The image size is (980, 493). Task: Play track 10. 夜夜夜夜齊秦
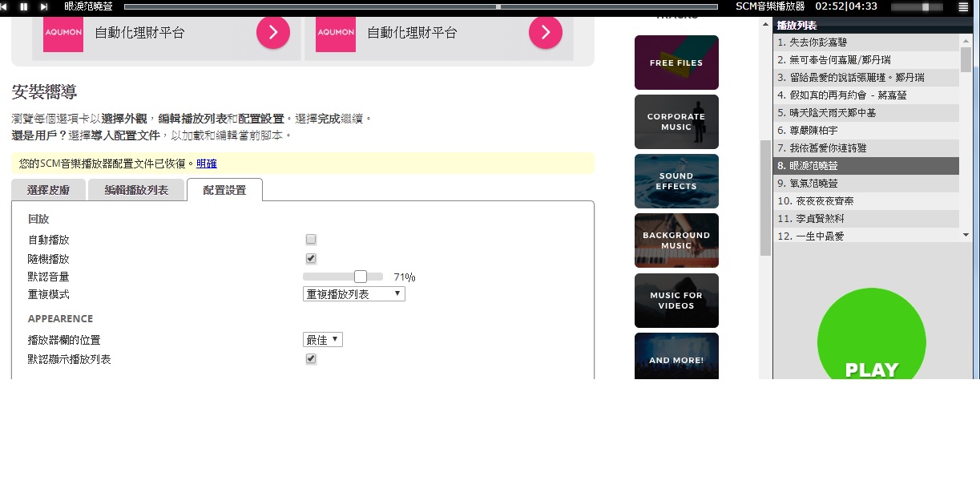click(866, 201)
